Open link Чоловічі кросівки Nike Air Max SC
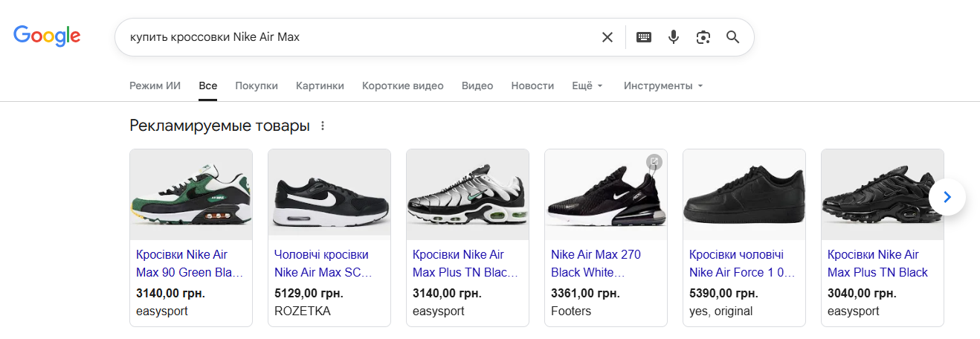Viewport: 980px width, 339px height. [x=323, y=263]
